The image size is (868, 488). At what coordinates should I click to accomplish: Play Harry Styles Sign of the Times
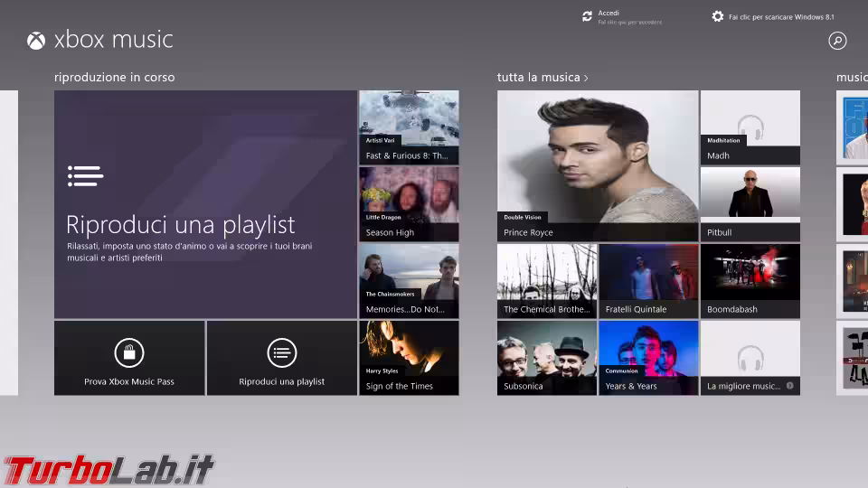pos(409,357)
